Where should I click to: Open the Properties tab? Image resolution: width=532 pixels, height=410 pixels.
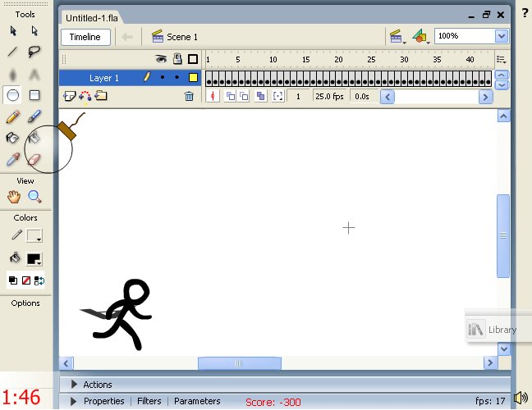[103, 401]
